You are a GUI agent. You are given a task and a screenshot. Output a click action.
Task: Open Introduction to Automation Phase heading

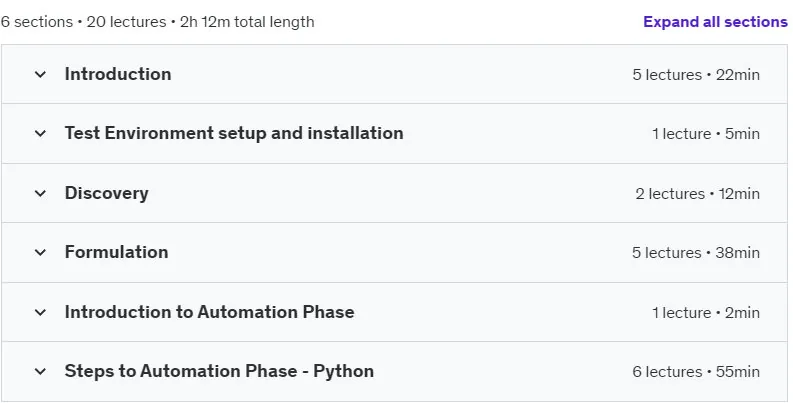[x=209, y=311]
